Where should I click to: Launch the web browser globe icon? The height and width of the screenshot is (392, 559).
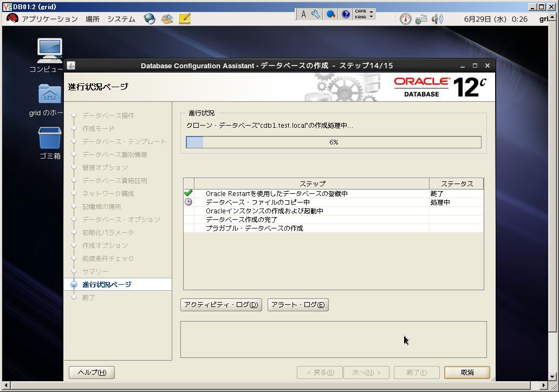[x=149, y=19]
